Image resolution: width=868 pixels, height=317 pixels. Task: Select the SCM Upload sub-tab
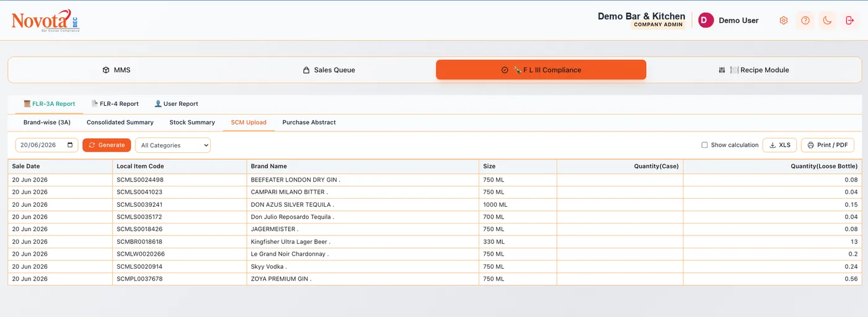click(249, 123)
